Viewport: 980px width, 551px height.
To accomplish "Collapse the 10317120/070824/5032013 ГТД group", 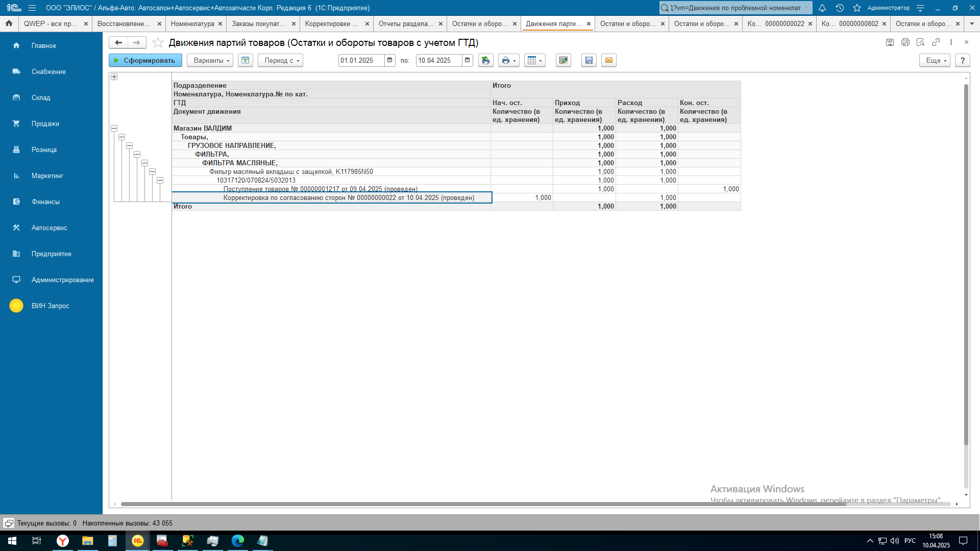I will point(160,181).
